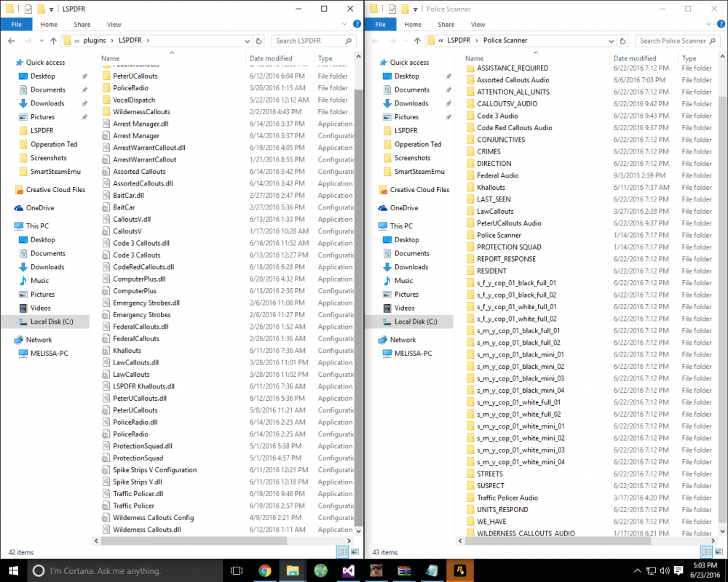Select WildernessCallouts folder in LSPDFR window

[x=141, y=112]
